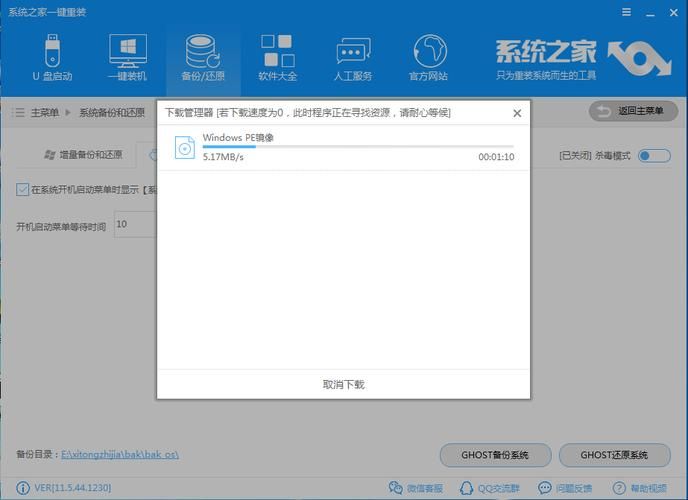Image resolution: width=688 pixels, height=500 pixels.
Task: Cancel the download with 取消下载
Action: click(x=344, y=385)
